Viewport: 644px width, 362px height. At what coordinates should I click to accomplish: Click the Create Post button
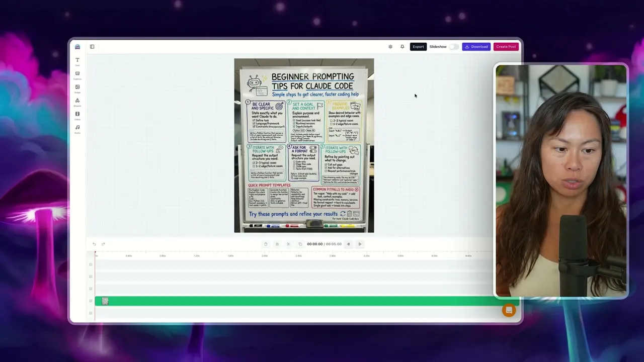(506, 47)
